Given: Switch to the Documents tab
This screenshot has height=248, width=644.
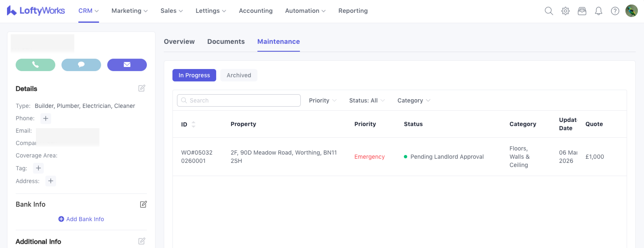Looking at the screenshot, I should tap(226, 42).
